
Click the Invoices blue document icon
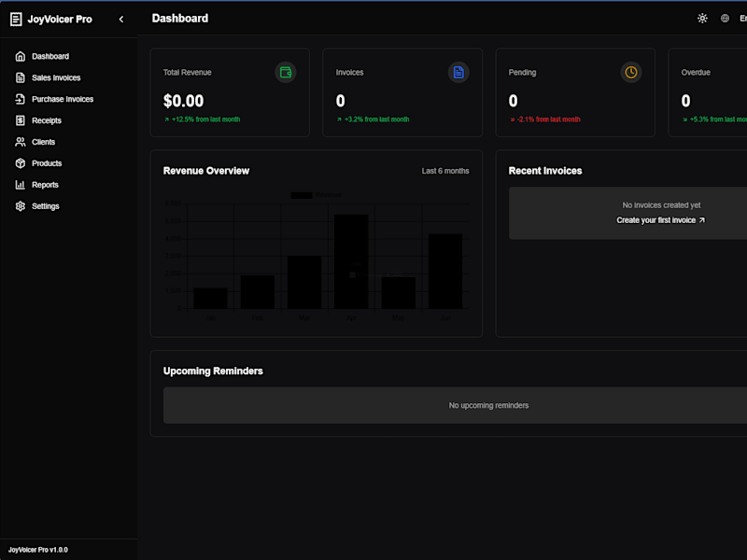[458, 73]
